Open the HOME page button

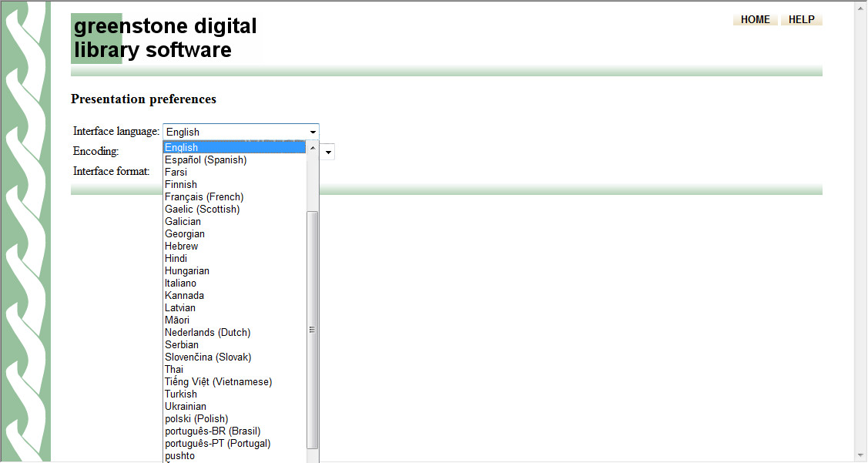coord(755,19)
